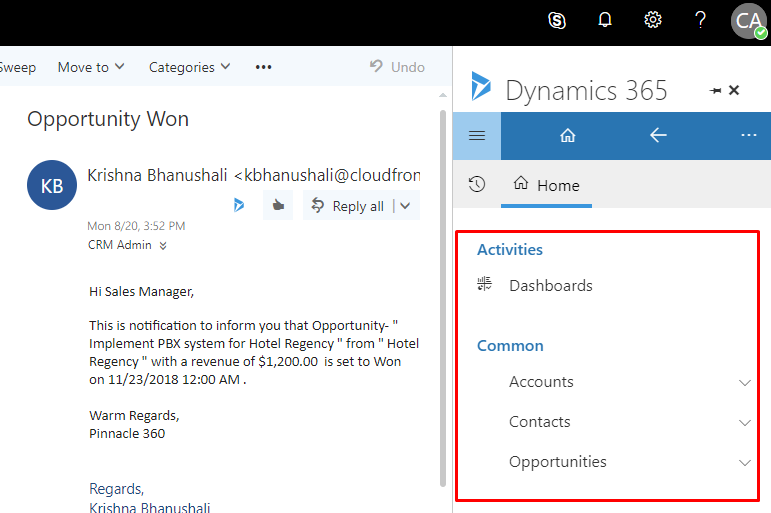Click the scroll up arrow in email pane
Viewport: 771px width, 513px height.
click(x=443, y=95)
